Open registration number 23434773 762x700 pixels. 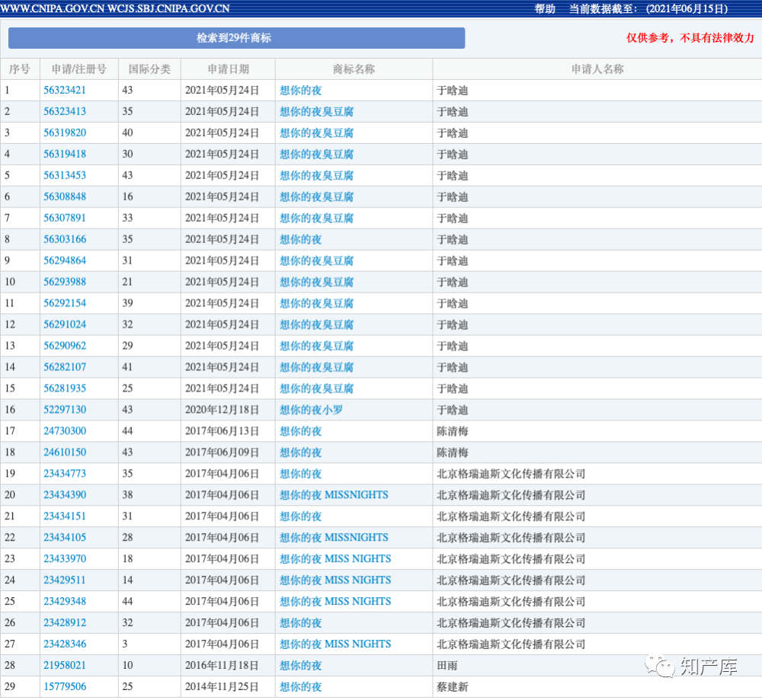(65, 474)
